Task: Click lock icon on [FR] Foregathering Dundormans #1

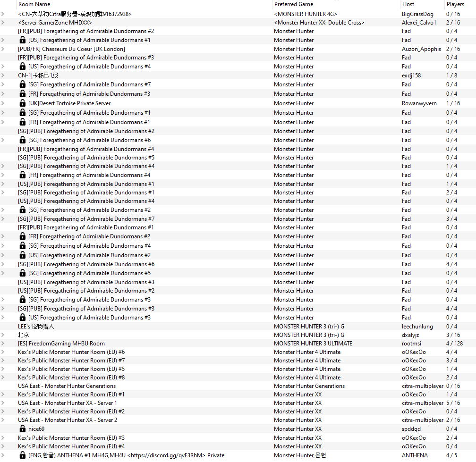Action: point(23,122)
